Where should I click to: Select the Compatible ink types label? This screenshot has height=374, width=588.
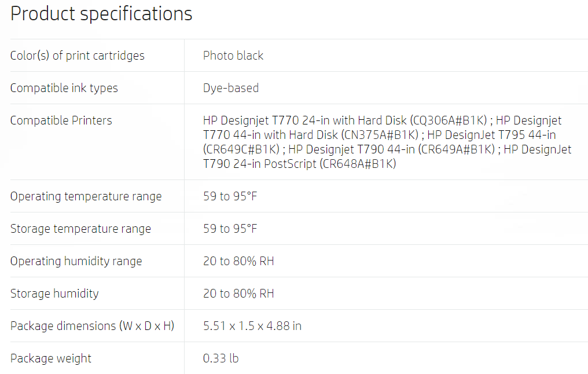point(64,88)
